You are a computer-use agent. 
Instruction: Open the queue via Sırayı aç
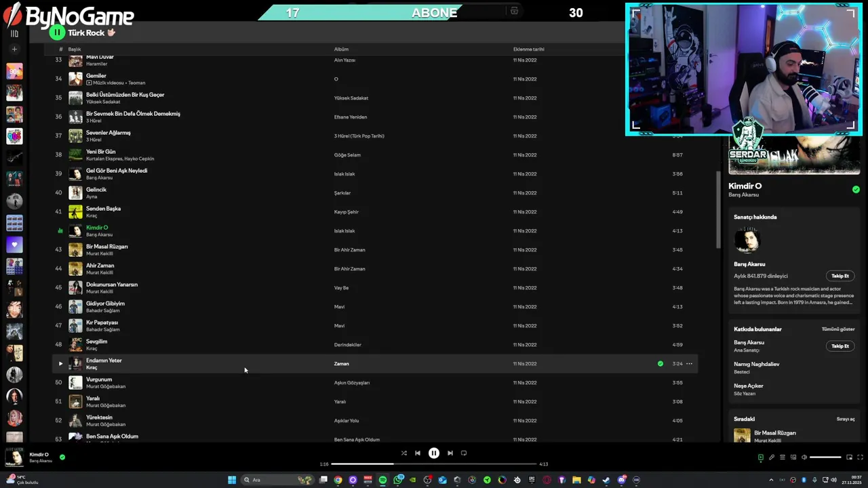(846, 419)
